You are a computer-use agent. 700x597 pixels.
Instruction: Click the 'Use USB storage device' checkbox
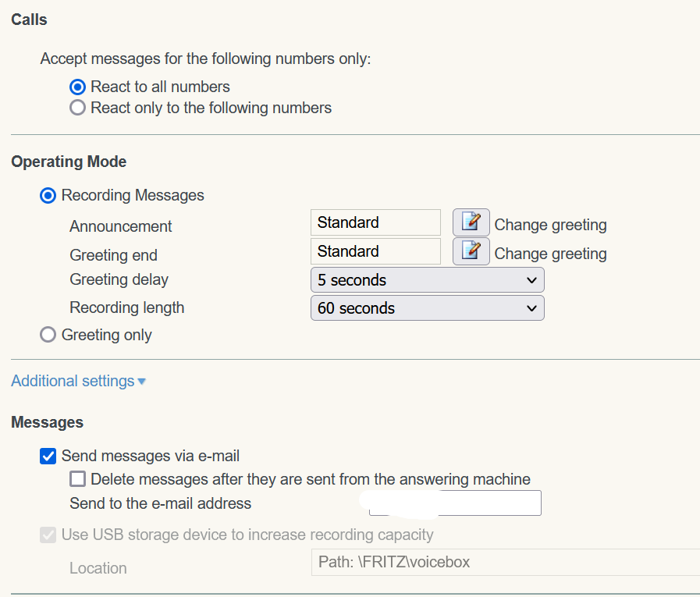(x=48, y=535)
